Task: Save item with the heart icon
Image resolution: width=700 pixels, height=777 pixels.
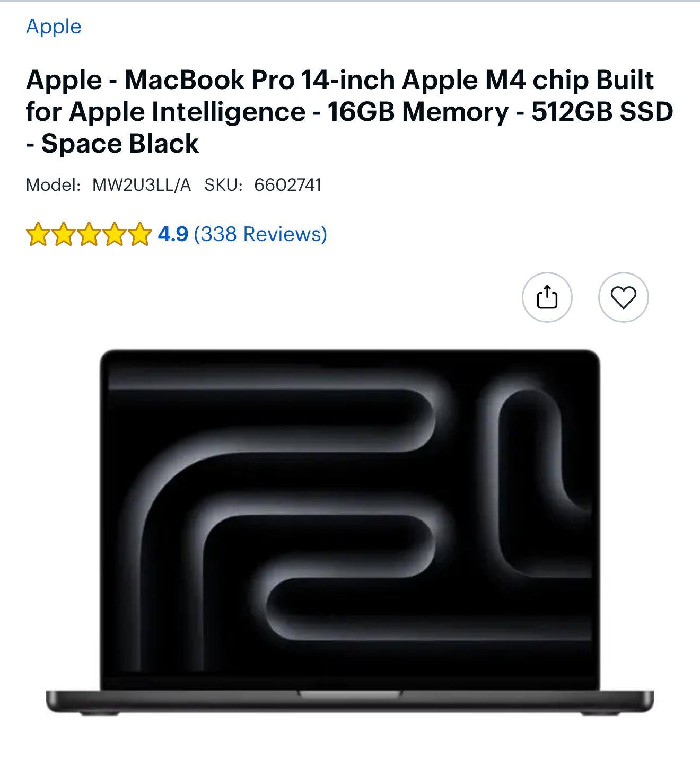Action: coord(624,297)
